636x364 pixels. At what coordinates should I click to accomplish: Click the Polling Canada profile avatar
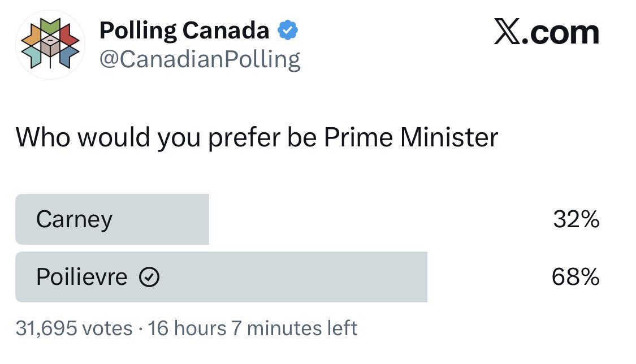(x=50, y=45)
